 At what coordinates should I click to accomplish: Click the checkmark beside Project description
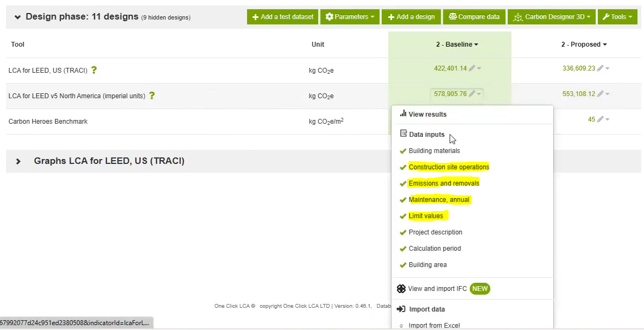point(403,232)
